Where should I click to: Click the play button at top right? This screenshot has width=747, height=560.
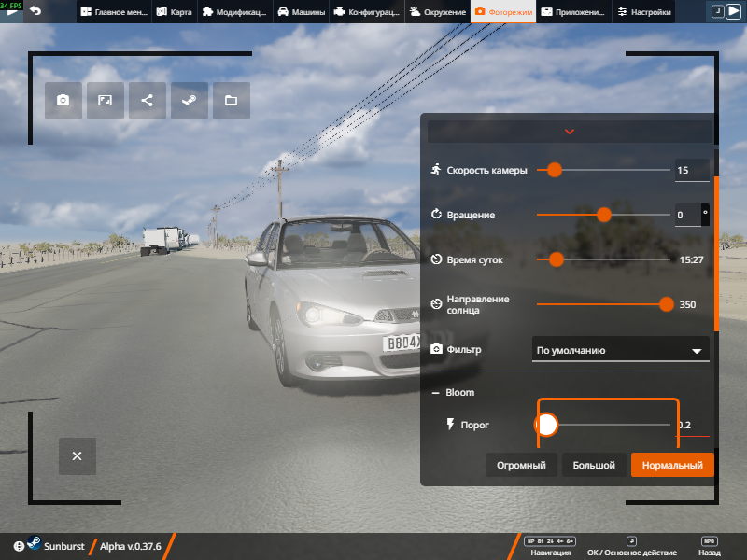734,11
